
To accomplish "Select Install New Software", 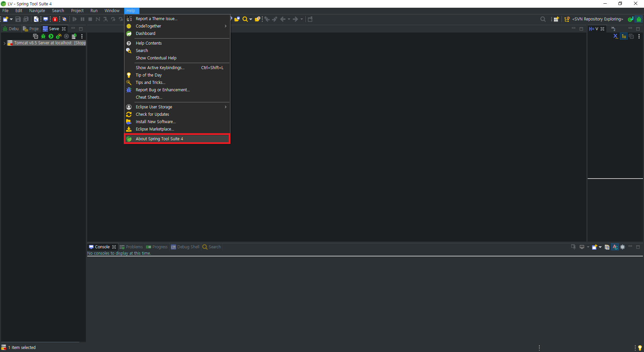I will click(x=177, y=122).
